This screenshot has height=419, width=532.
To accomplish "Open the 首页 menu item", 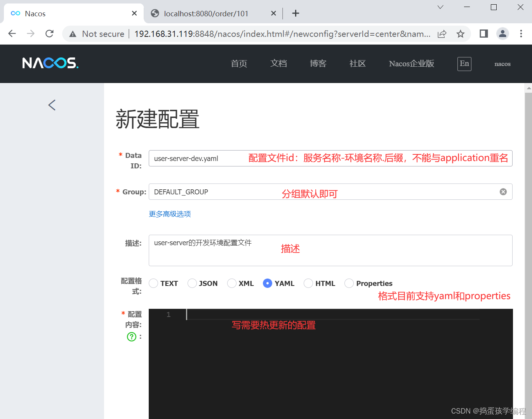I will pyautogui.click(x=239, y=64).
